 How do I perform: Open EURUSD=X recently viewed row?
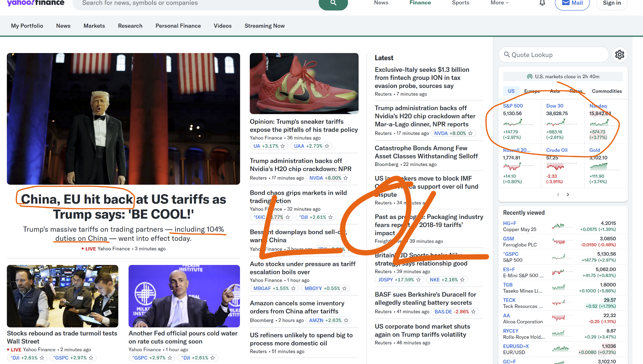[x=559, y=349]
